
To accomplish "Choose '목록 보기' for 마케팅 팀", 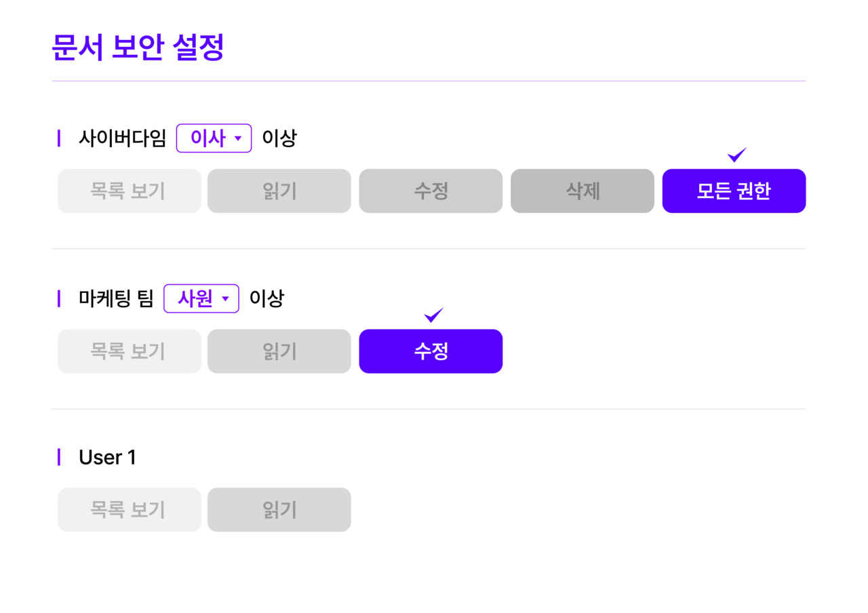I will [x=129, y=351].
